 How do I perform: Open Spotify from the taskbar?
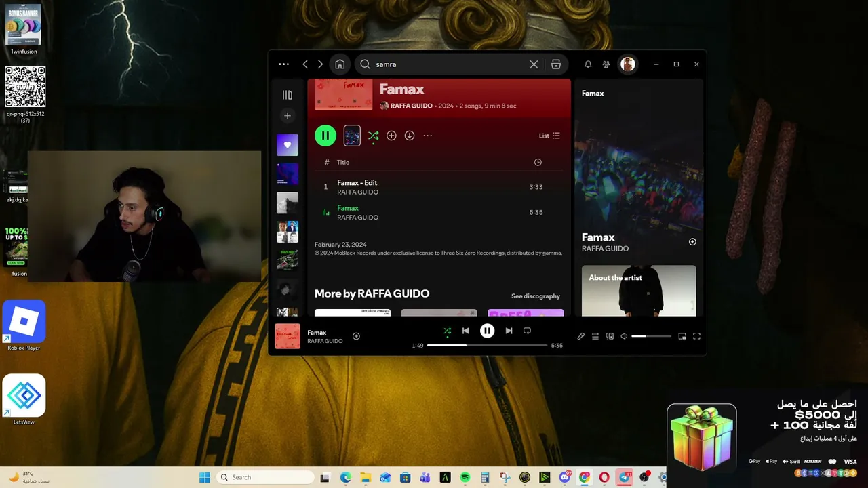coord(465,477)
